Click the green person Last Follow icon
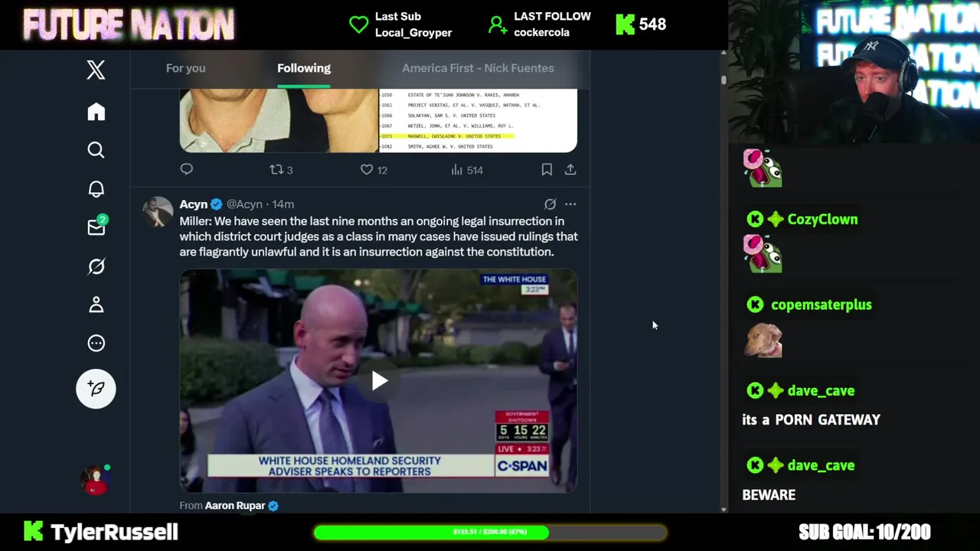 (498, 25)
